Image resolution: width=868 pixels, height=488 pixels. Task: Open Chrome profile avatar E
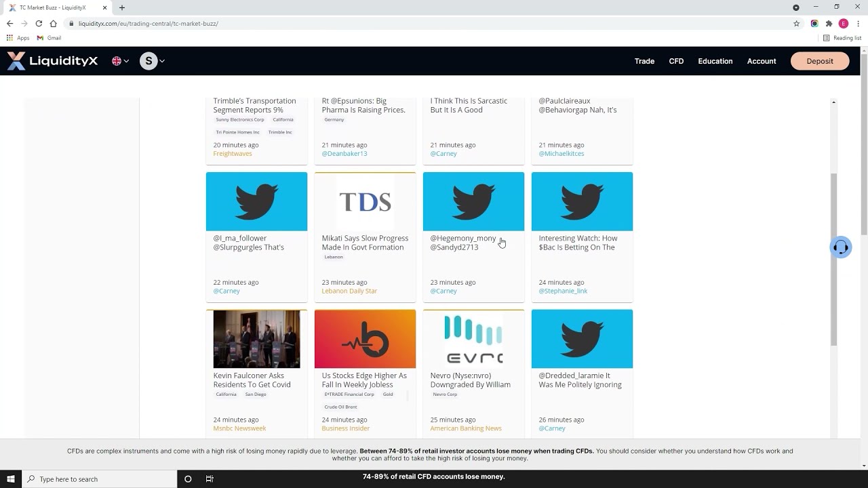click(844, 23)
